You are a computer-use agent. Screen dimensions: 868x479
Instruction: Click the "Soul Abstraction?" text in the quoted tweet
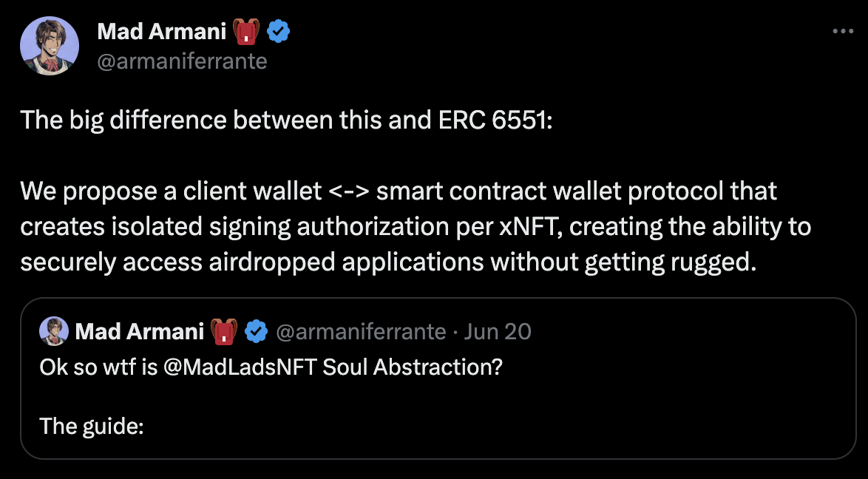click(x=413, y=367)
